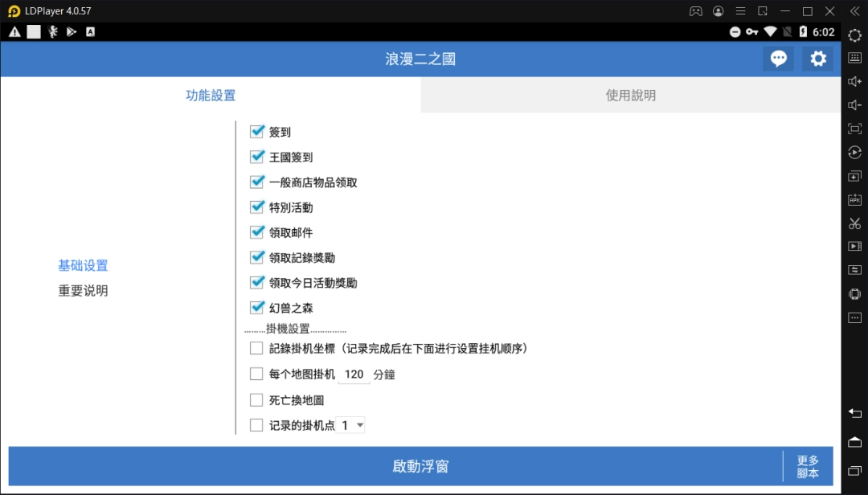The height and width of the screenshot is (495, 868).
Task: Click the 啟動浮窗 button
Action: click(395, 466)
